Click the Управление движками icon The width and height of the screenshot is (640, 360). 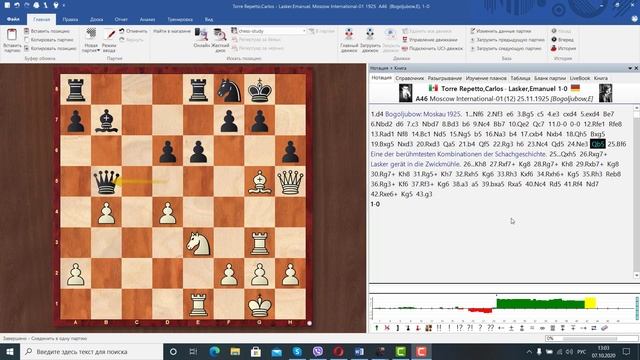(x=405, y=40)
